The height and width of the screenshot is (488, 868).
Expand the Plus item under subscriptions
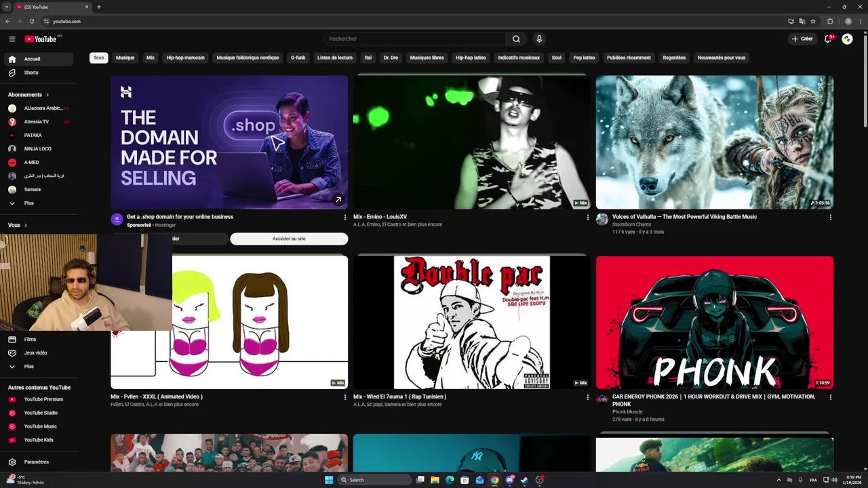point(38,203)
